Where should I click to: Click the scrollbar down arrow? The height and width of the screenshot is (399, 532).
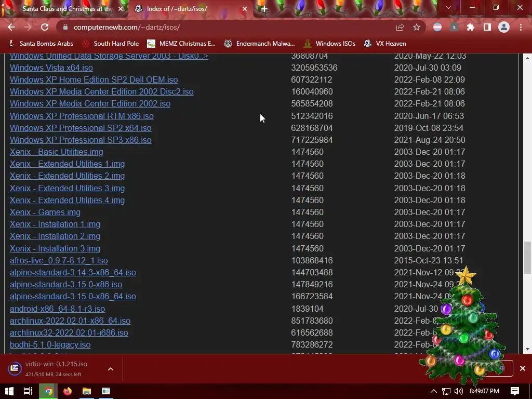coord(527,349)
